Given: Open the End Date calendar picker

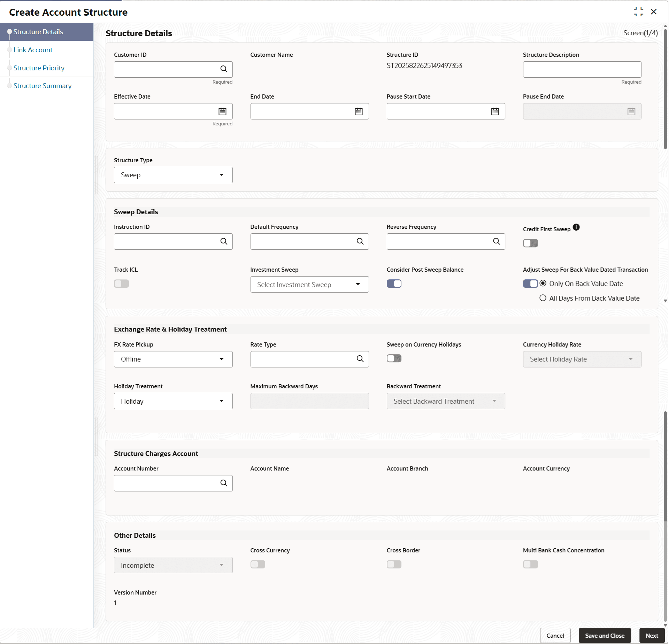Looking at the screenshot, I should tap(359, 111).
